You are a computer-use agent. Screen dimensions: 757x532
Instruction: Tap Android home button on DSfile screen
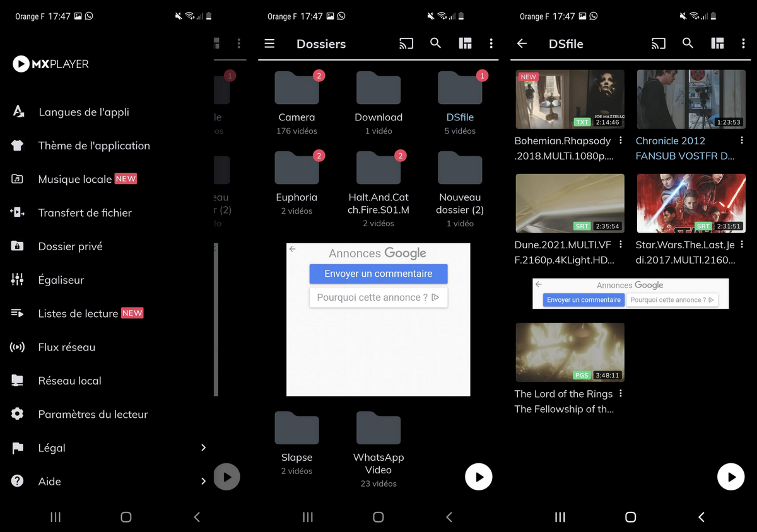[x=630, y=517]
